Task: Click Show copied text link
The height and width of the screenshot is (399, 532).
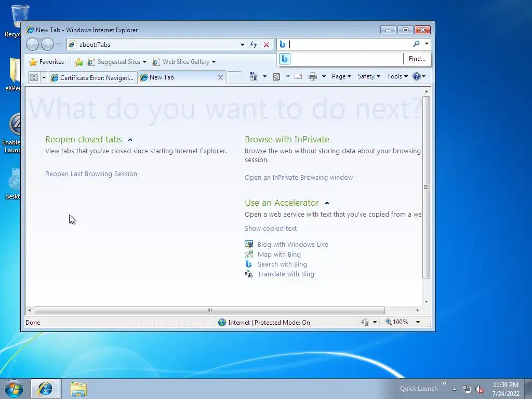Action: tap(271, 229)
